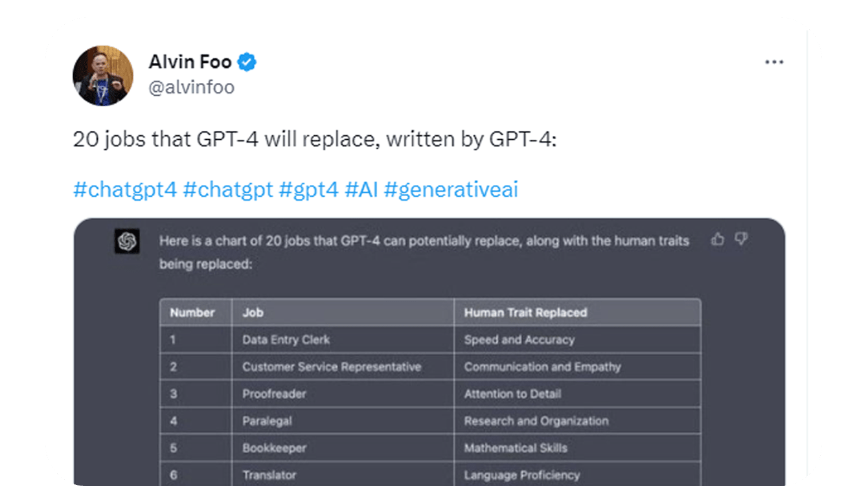This screenshot has height=503, width=868.
Task: Click the #chatgpt hashtag
Action: point(228,190)
